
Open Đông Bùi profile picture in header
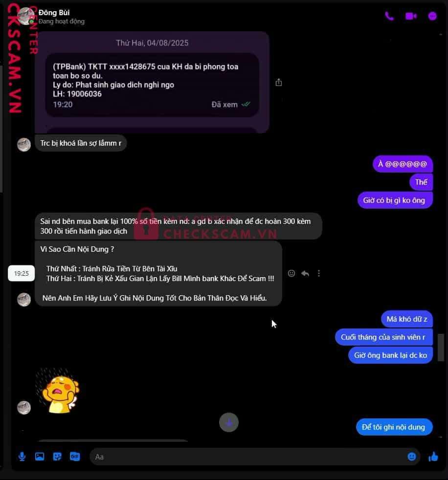pyautogui.click(x=26, y=16)
